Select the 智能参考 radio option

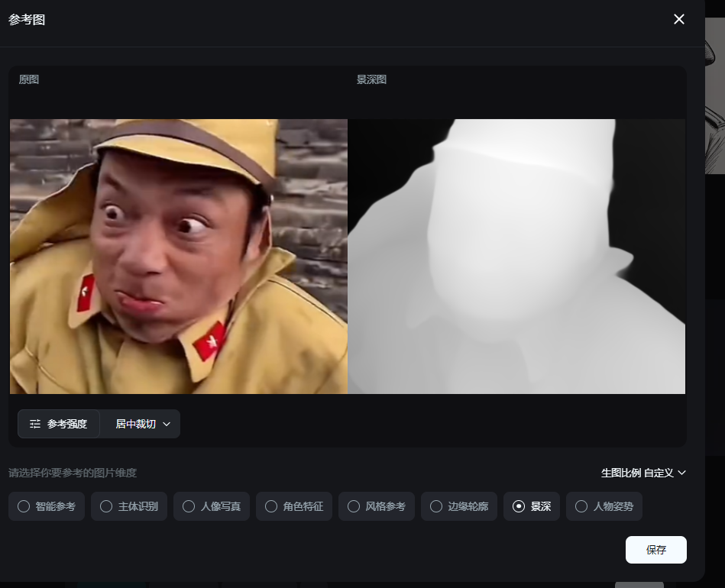[47, 506]
